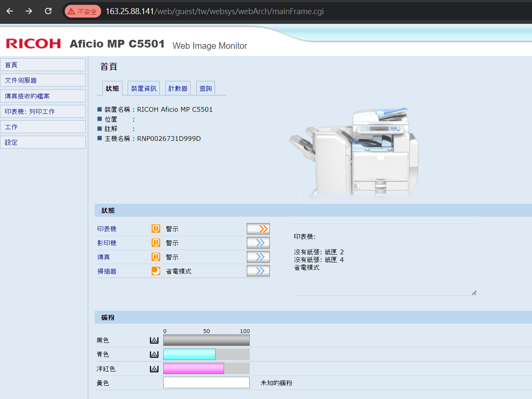Click the 狀態 section header bar

point(313,211)
